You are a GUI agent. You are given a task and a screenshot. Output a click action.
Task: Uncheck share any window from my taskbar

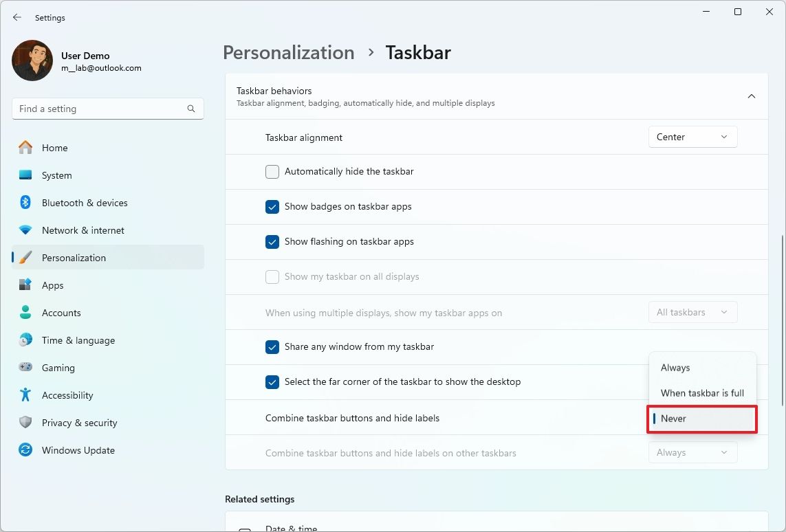click(272, 347)
